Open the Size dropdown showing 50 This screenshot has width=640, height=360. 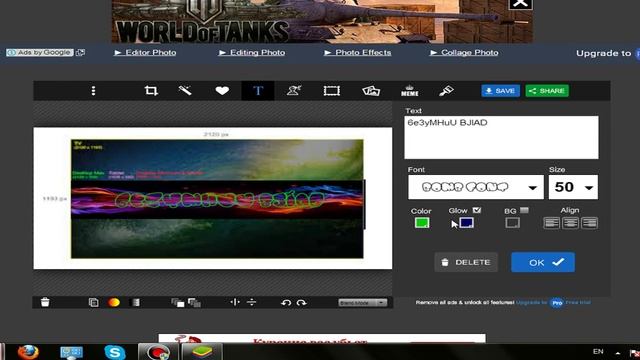[573, 187]
